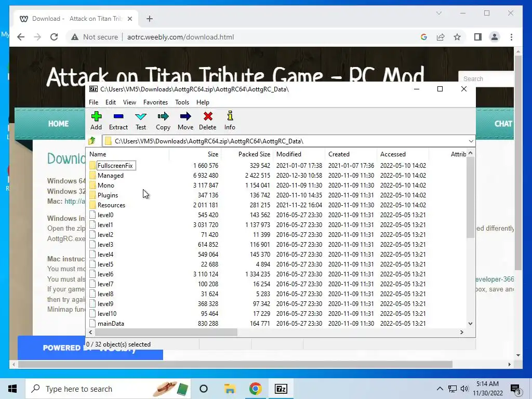Viewport: 532px width, 399px height.
Task: Open the Help menu in 7-Zip
Action: (203, 102)
